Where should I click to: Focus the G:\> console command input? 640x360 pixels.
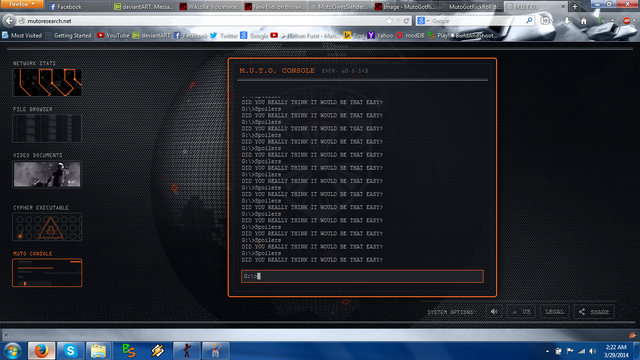click(x=362, y=276)
